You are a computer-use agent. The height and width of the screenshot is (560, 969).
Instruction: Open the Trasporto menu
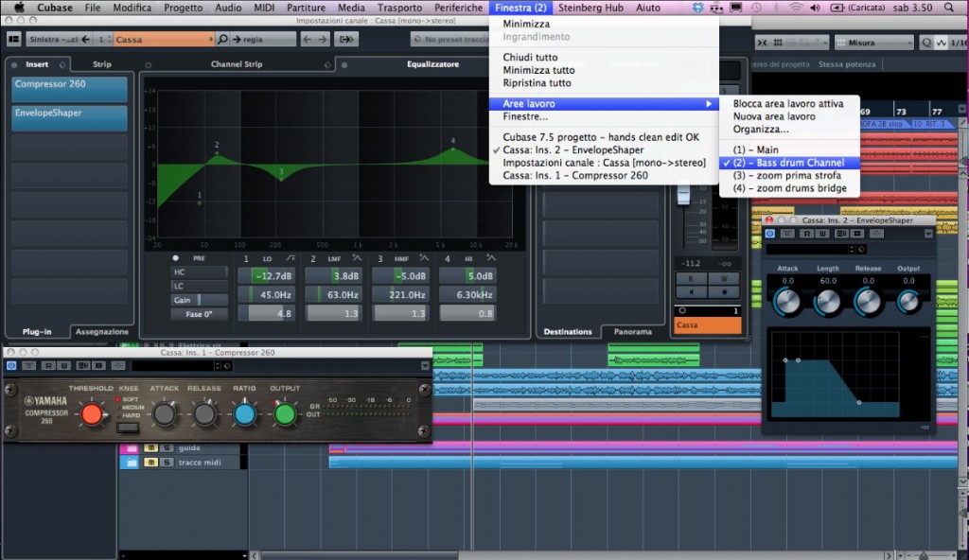click(x=399, y=8)
